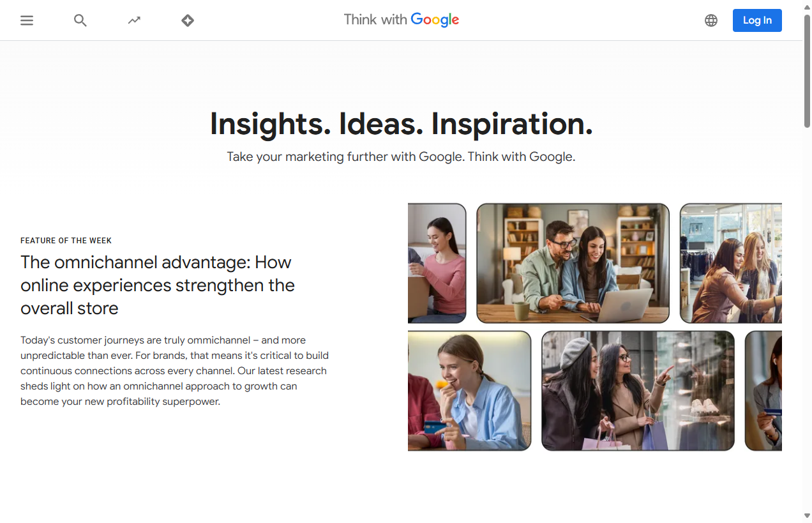Image resolution: width=812 pixels, height=523 pixels.
Task: Click the thumbnail of woman in blue shirt snacking
Action: pyautogui.click(x=469, y=390)
